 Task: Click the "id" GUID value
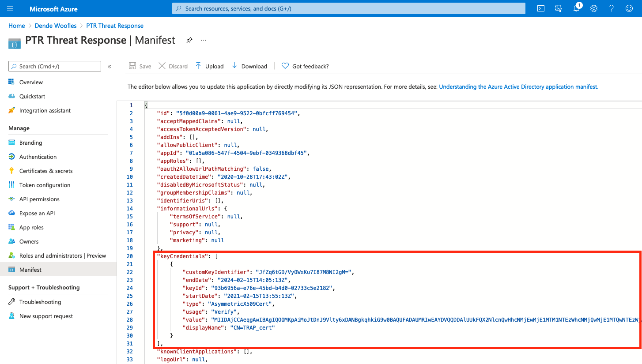(238, 113)
